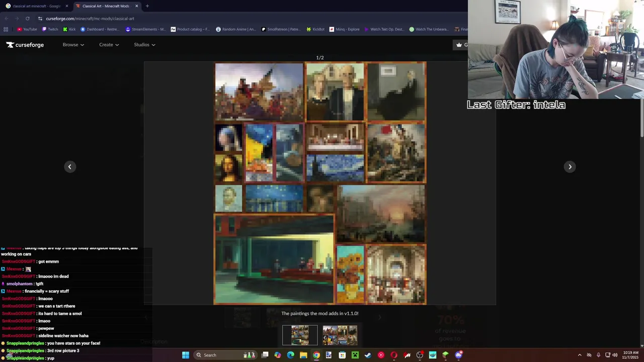Image resolution: width=644 pixels, height=362 pixels.
Task: Open the Watch The Unbeara... bookmark
Action: click(x=429, y=29)
